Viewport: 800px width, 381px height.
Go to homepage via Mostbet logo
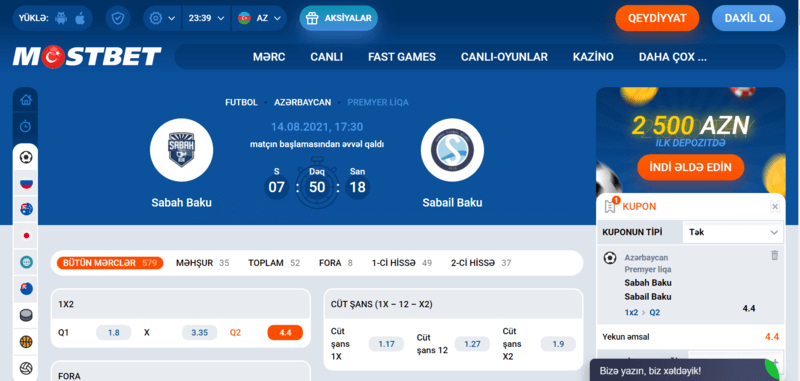tap(87, 57)
